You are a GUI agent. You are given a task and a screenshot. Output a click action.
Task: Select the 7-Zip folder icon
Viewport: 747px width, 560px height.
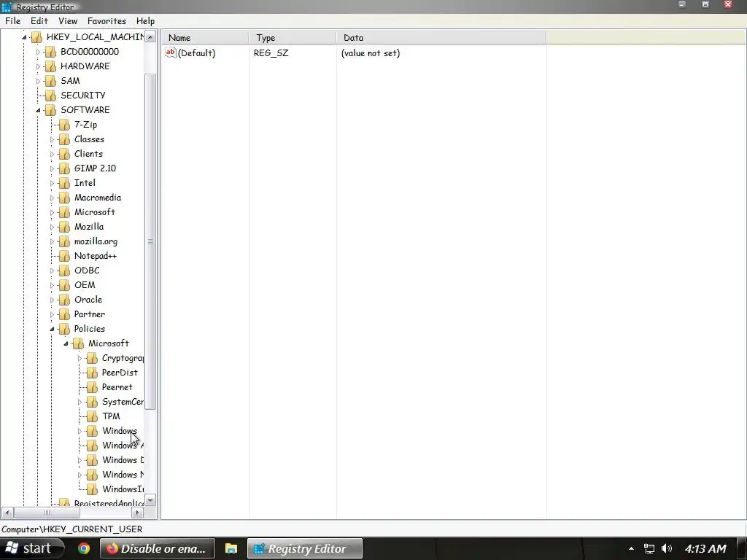[64, 125]
